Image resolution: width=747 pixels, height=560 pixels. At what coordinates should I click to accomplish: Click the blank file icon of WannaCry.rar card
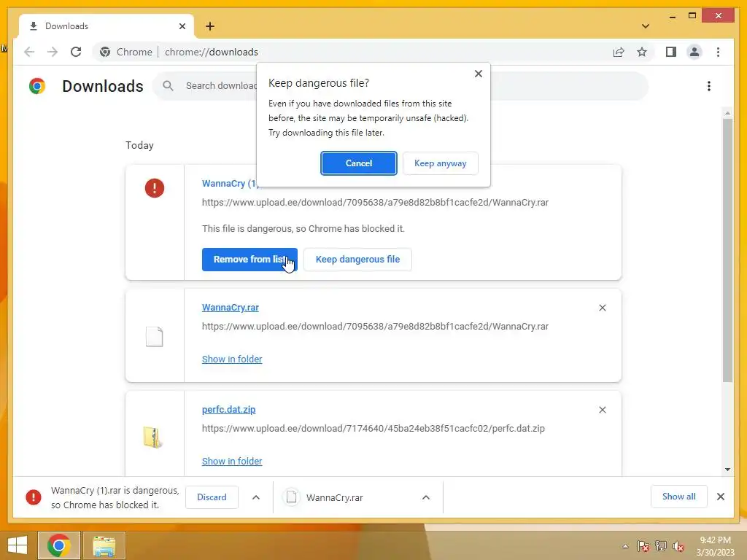155,337
